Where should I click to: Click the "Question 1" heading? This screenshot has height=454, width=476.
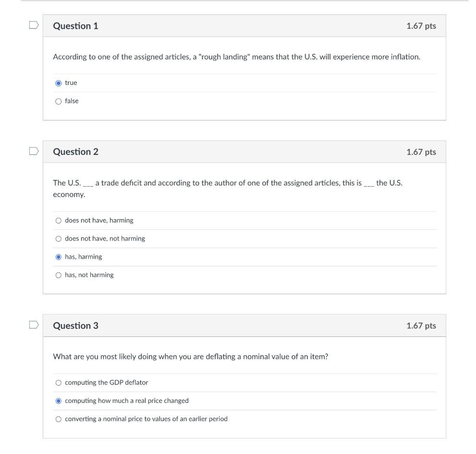75,26
